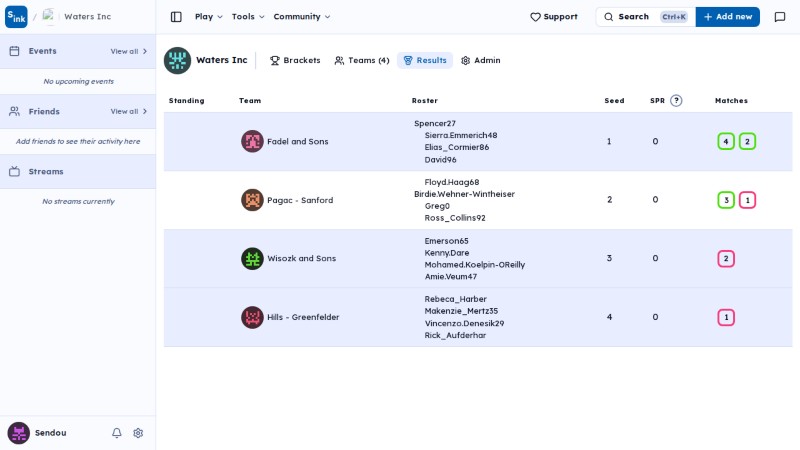The height and width of the screenshot is (450, 800).
Task: Open the chat icon in the top bar
Action: click(780, 17)
